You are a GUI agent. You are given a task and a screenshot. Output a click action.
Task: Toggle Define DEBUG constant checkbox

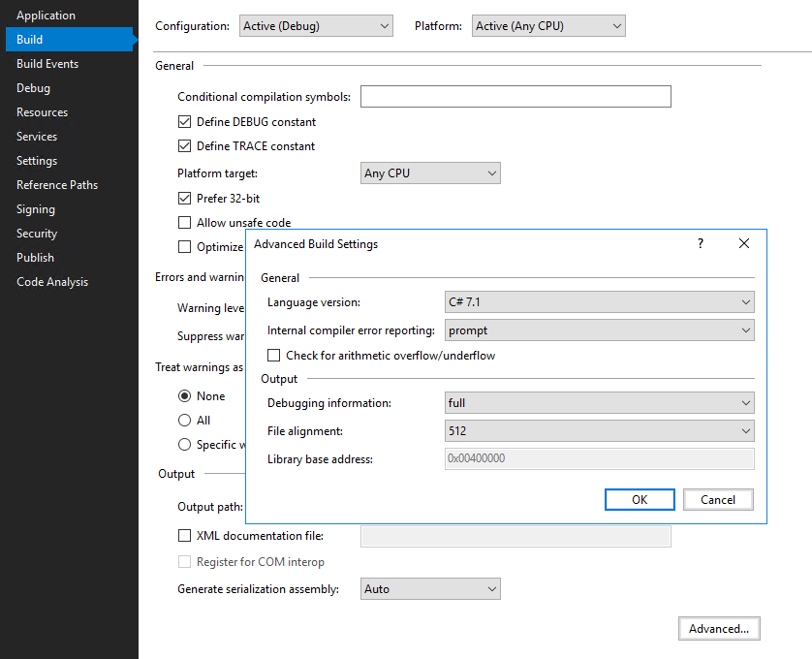(x=184, y=122)
